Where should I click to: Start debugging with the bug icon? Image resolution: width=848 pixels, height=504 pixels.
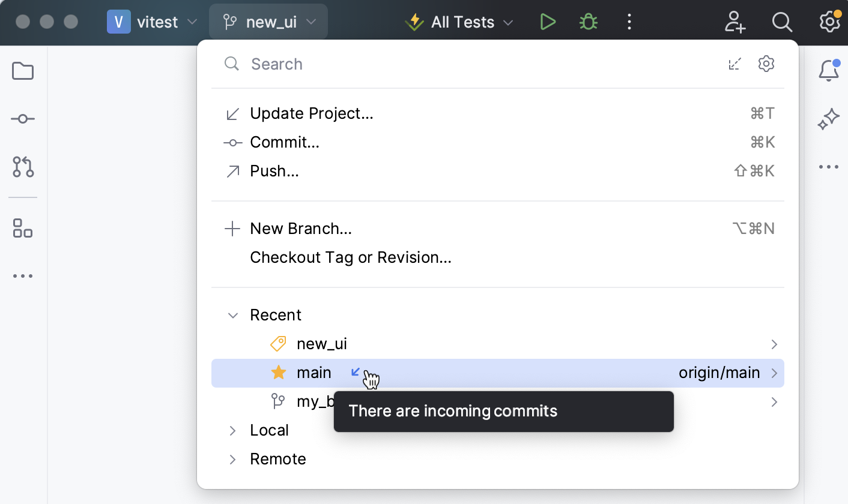click(x=588, y=22)
